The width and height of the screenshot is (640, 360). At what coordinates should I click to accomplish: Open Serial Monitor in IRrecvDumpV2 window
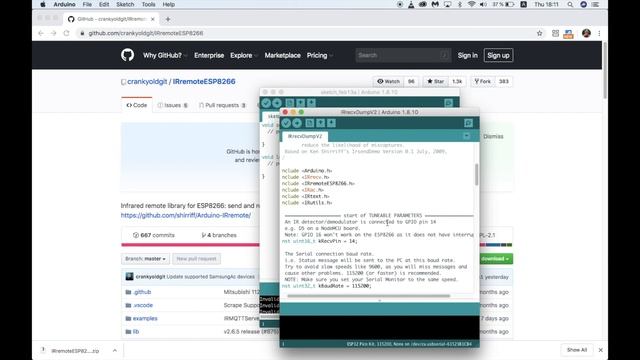pos(468,123)
